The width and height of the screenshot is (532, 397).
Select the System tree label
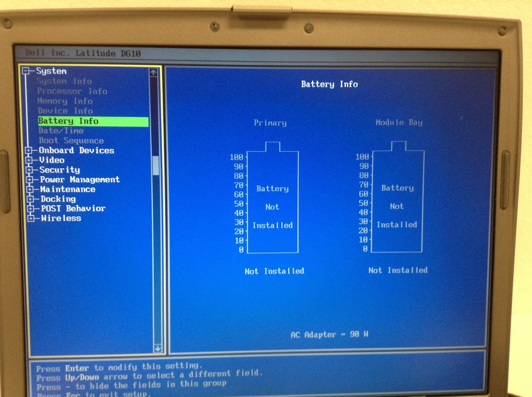pyautogui.click(x=51, y=71)
